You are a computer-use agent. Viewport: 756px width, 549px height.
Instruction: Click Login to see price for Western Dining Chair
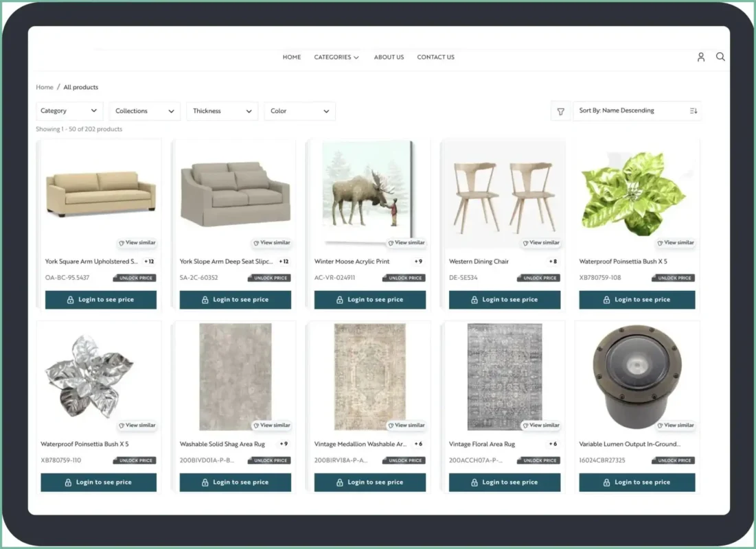[504, 300]
